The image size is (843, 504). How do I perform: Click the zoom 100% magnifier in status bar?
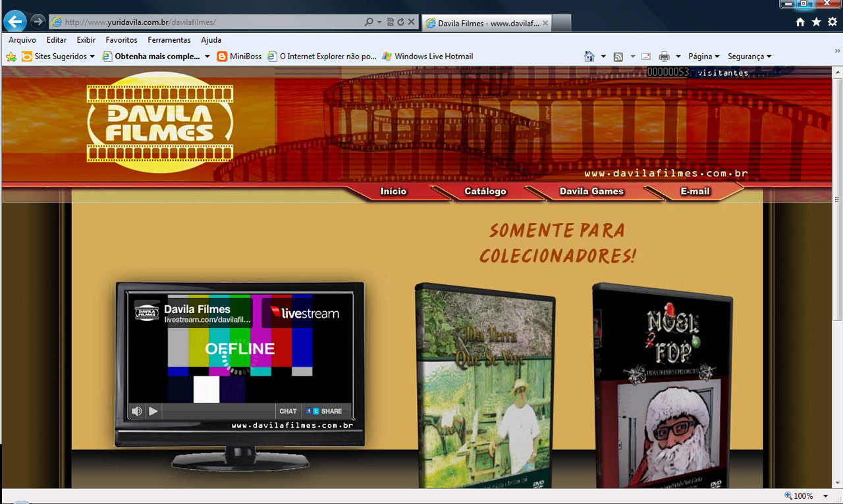pos(788,496)
